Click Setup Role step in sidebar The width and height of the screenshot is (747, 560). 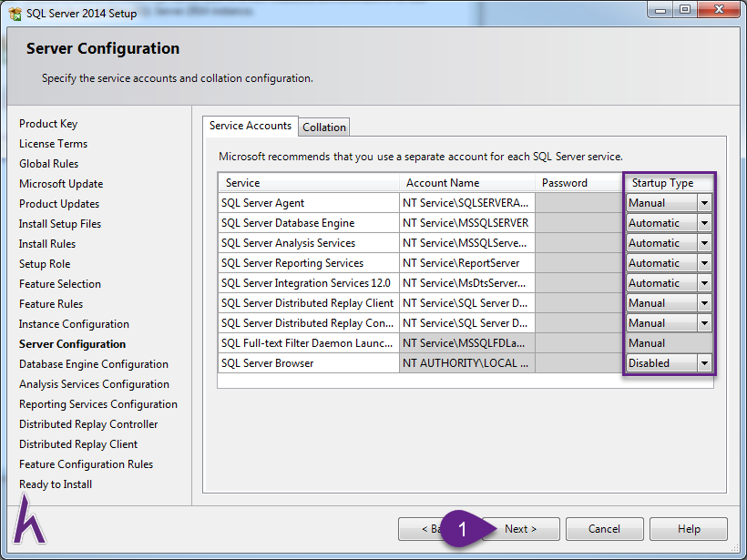pyautogui.click(x=45, y=264)
